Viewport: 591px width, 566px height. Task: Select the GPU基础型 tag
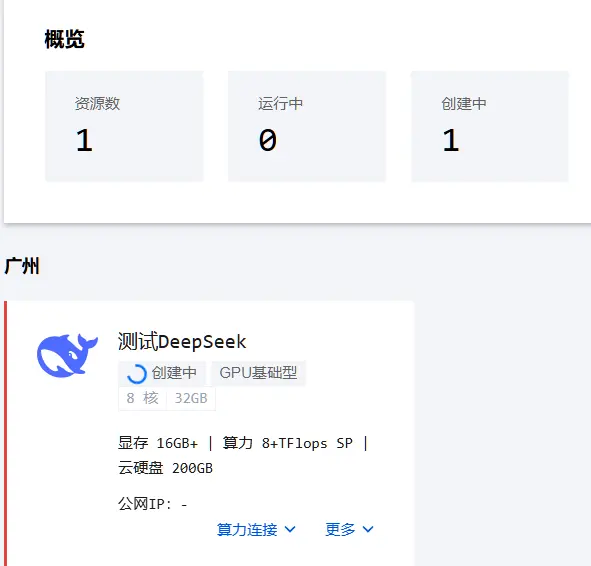(x=258, y=373)
